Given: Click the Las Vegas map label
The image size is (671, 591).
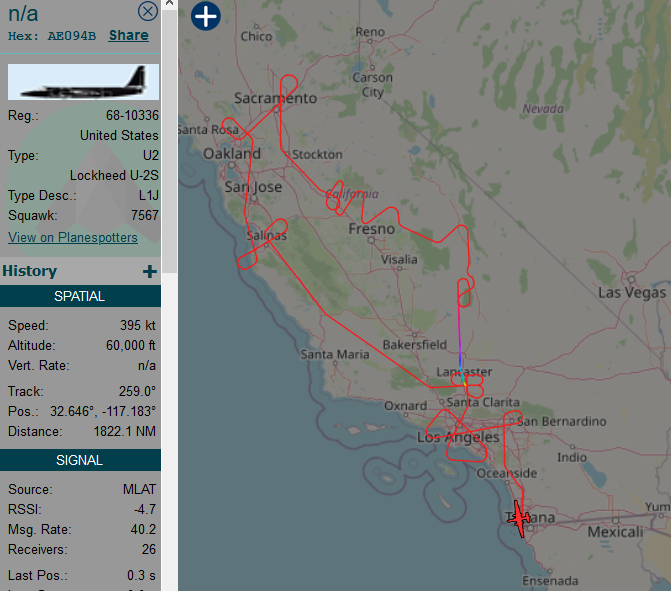Looking at the screenshot, I should tap(632, 293).
